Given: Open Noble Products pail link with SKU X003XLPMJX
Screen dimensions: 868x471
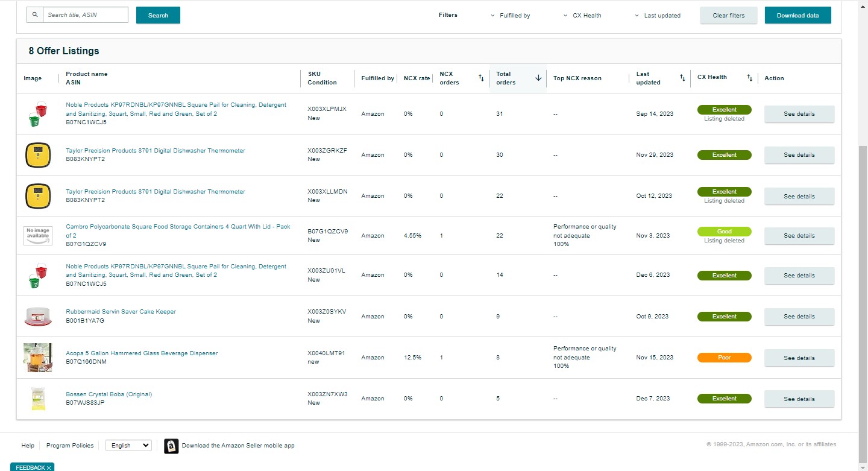Looking at the screenshot, I should (x=176, y=109).
